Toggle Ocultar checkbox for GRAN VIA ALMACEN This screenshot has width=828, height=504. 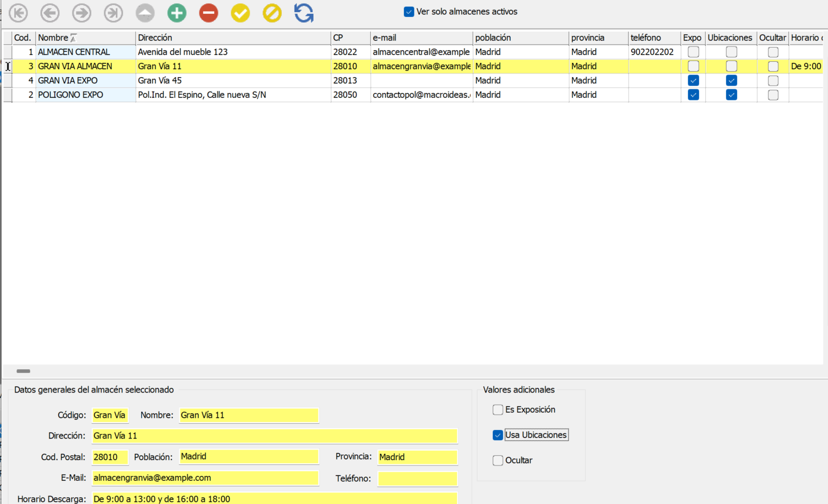tap(773, 66)
